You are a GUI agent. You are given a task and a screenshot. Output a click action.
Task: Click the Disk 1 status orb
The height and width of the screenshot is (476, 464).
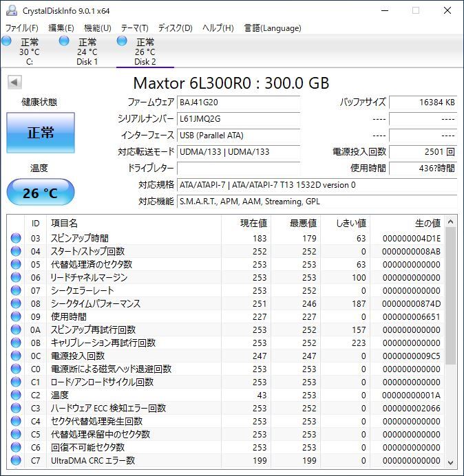click(65, 42)
